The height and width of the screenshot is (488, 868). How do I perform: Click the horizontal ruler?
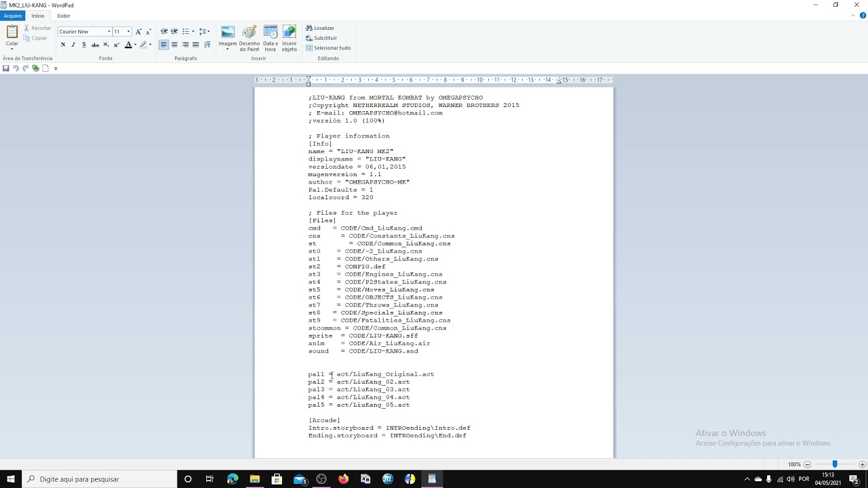click(434, 80)
